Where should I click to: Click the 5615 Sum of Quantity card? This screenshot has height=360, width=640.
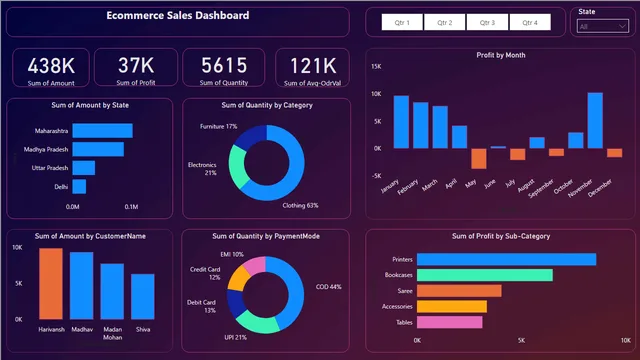click(x=224, y=67)
